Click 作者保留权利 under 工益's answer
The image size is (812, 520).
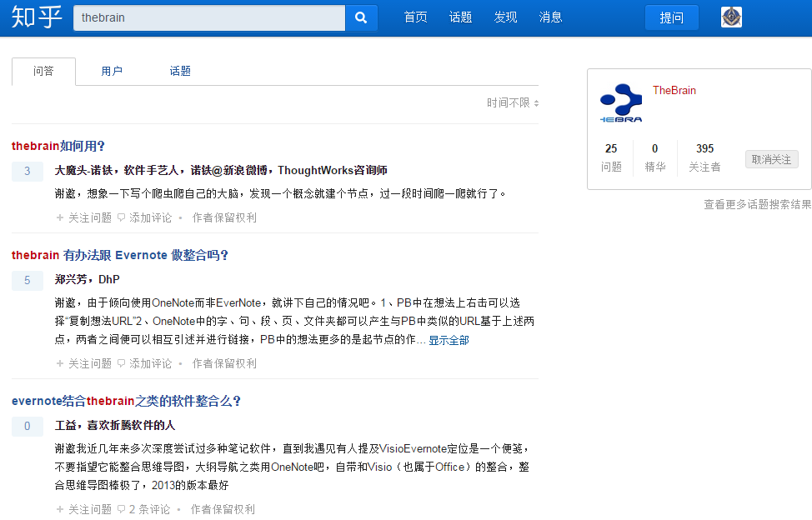pyautogui.click(x=223, y=509)
